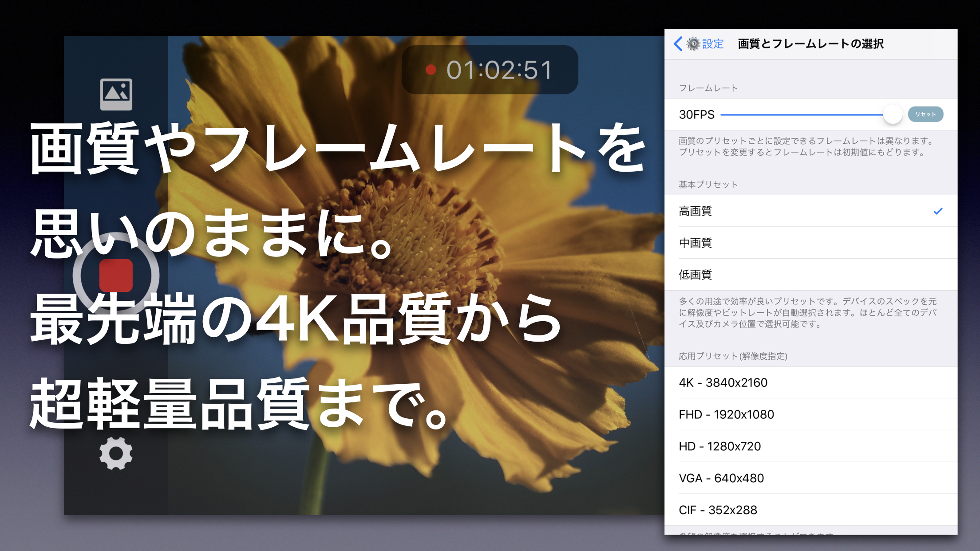Choose 4K - 3840x2160 resolution
The height and width of the screenshot is (551, 980).
pos(723,383)
